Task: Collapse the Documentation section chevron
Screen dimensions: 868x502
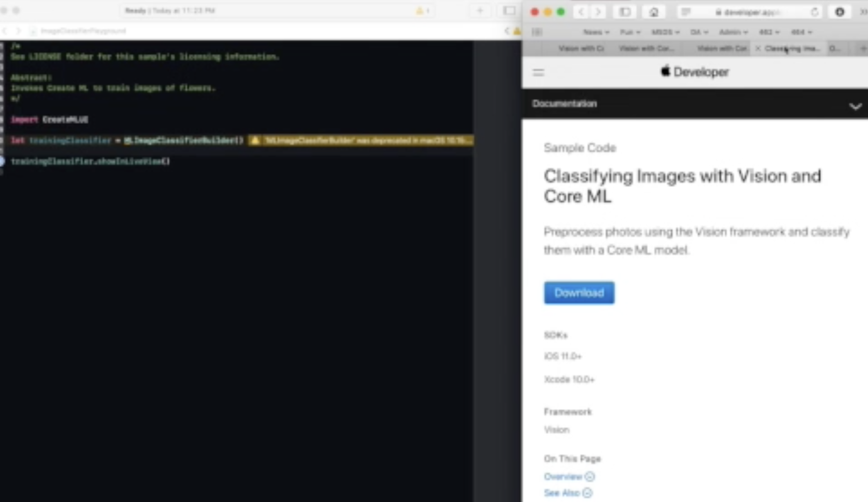Action: click(x=855, y=106)
